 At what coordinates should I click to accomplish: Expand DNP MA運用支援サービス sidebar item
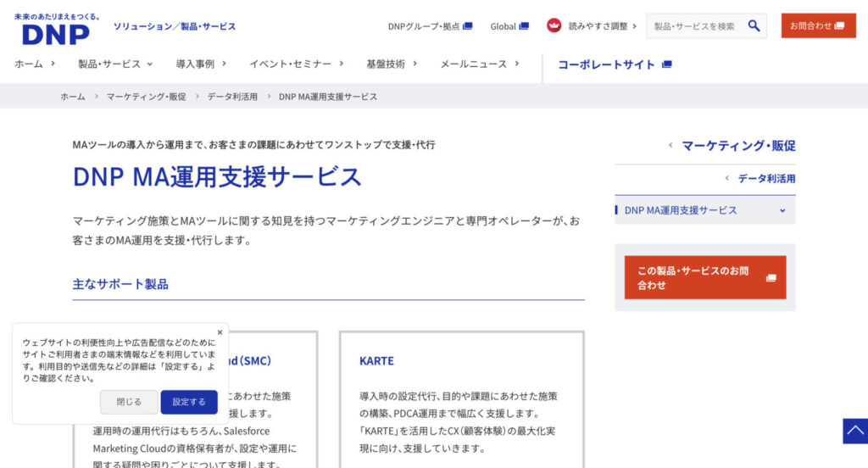[705, 210]
